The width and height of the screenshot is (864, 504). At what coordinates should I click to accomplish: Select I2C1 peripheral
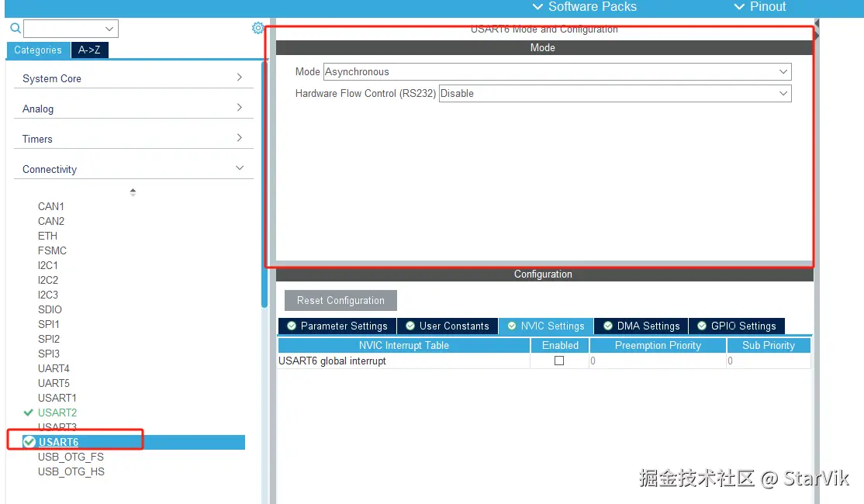click(x=47, y=265)
